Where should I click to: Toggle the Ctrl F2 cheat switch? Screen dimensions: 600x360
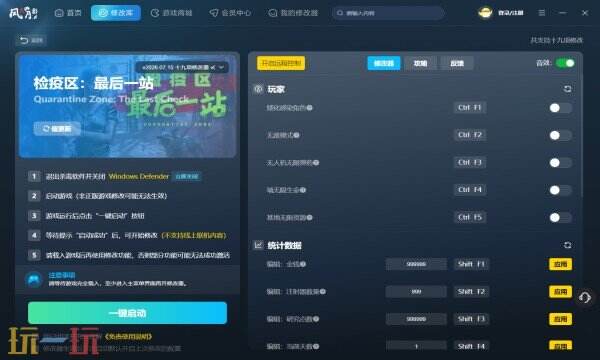click(560, 135)
